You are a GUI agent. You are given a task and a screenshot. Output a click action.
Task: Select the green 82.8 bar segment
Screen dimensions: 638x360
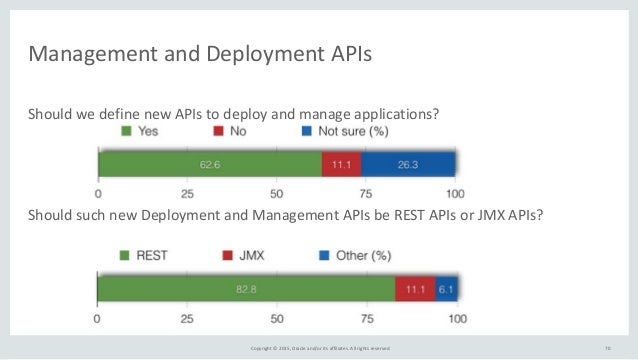246,289
